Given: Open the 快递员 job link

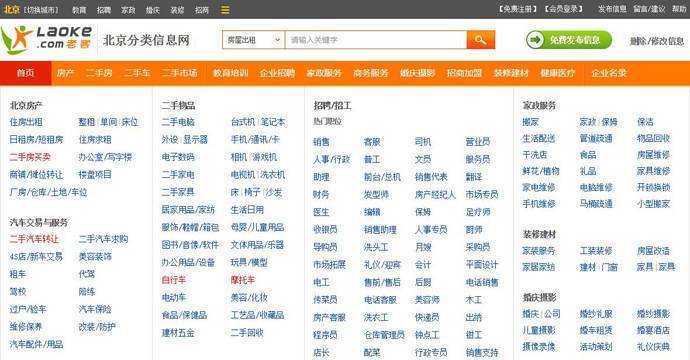Looking at the screenshot, I should (427, 317).
